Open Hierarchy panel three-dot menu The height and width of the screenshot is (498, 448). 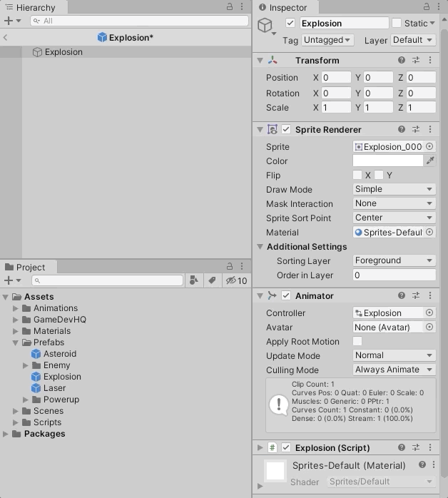click(242, 6)
